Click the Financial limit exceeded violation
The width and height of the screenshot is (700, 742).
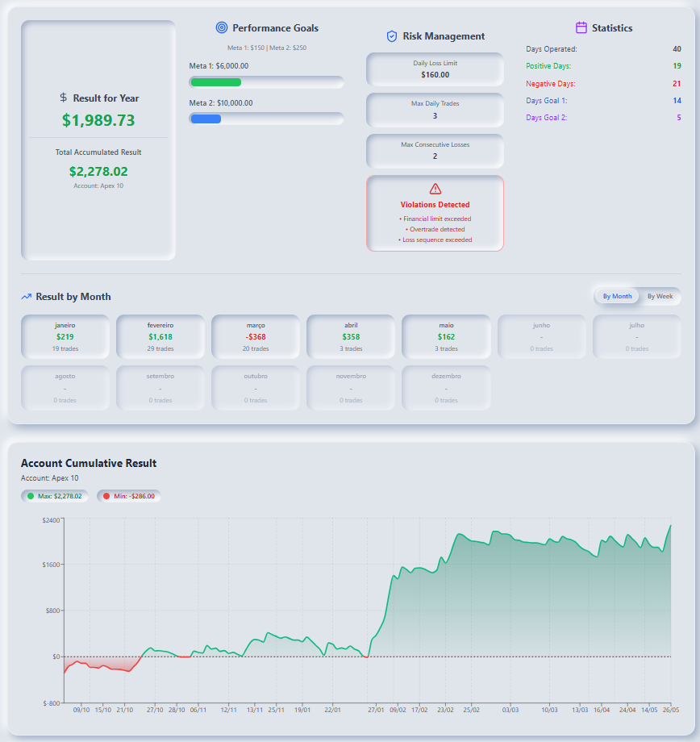[435, 219]
